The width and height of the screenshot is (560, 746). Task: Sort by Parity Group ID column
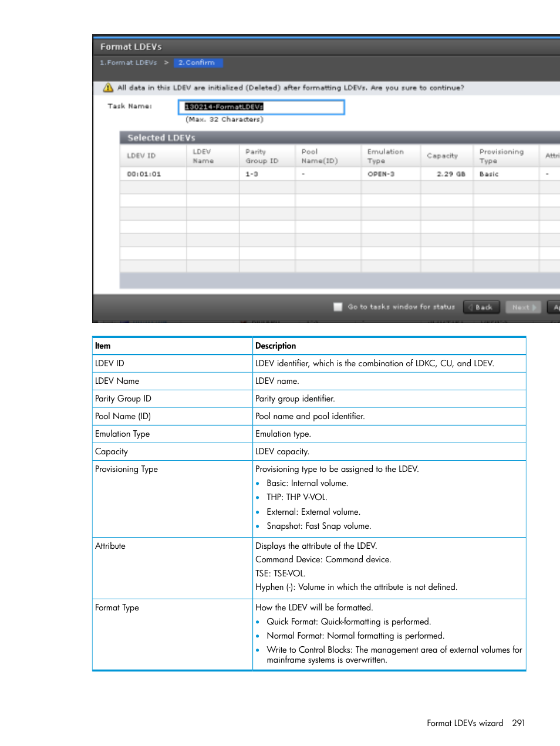(x=267, y=156)
